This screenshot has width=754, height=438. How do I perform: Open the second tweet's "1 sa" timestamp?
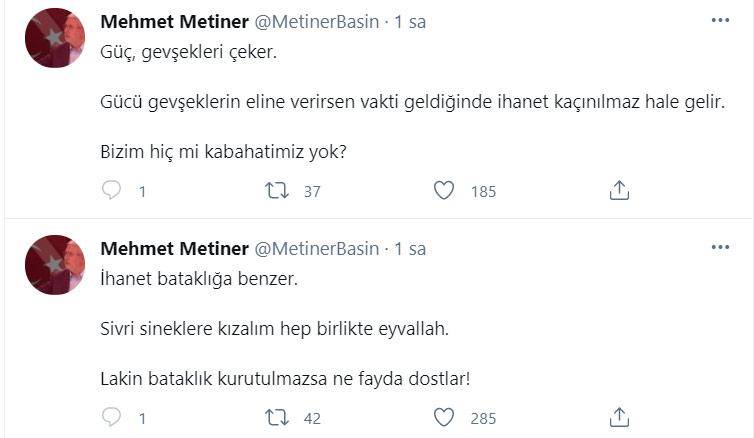(x=411, y=249)
